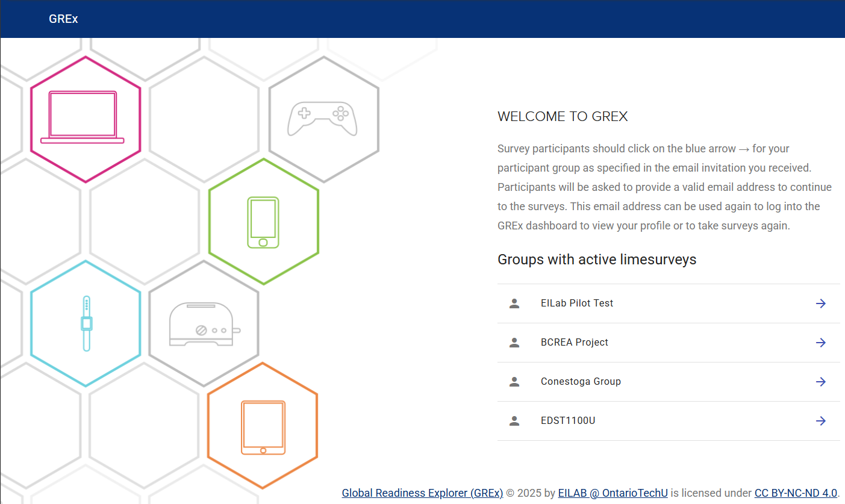Image resolution: width=845 pixels, height=504 pixels.
Task: Click the person icon beside EDST1100U
Action: click(514, 421)
